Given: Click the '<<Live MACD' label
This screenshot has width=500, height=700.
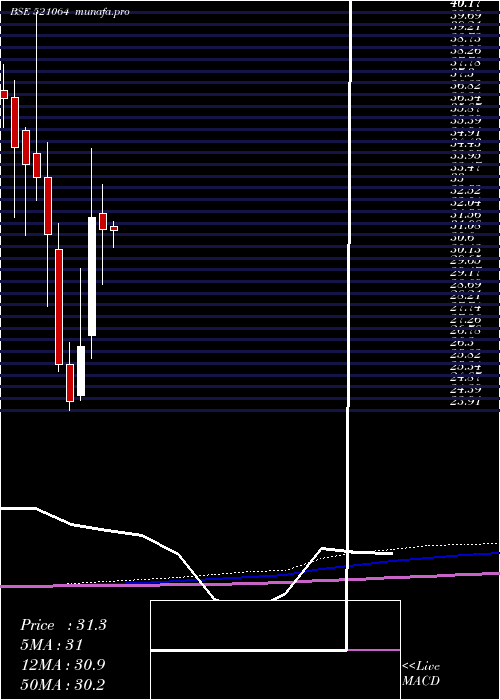Looking at the screenshot, I should (421, 674).
